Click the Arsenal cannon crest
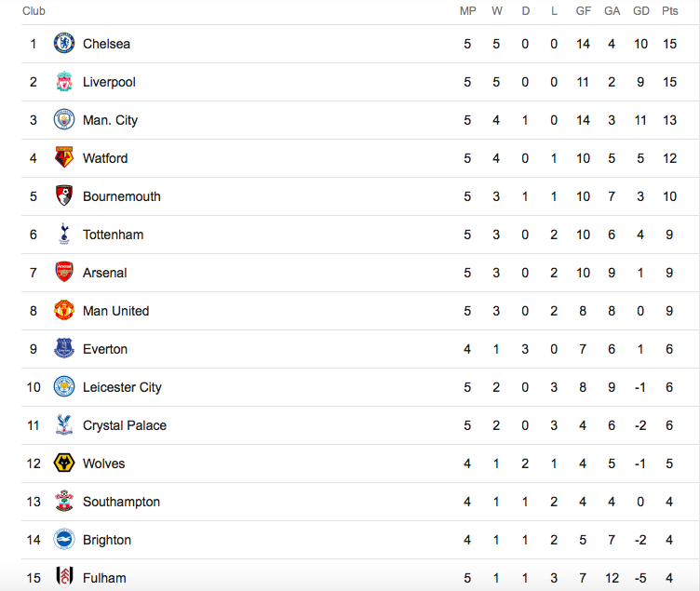This screenshot has width=700, height=591. pyautogui.click(x=64, y=273)
